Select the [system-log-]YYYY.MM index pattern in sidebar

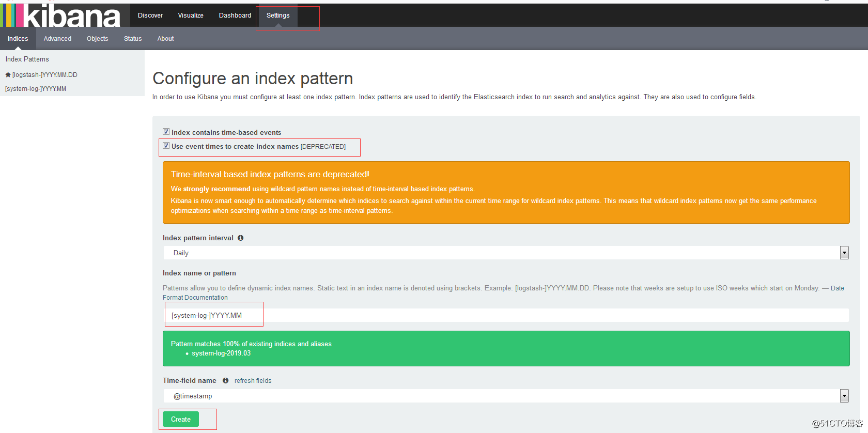[x=36, y=89]
